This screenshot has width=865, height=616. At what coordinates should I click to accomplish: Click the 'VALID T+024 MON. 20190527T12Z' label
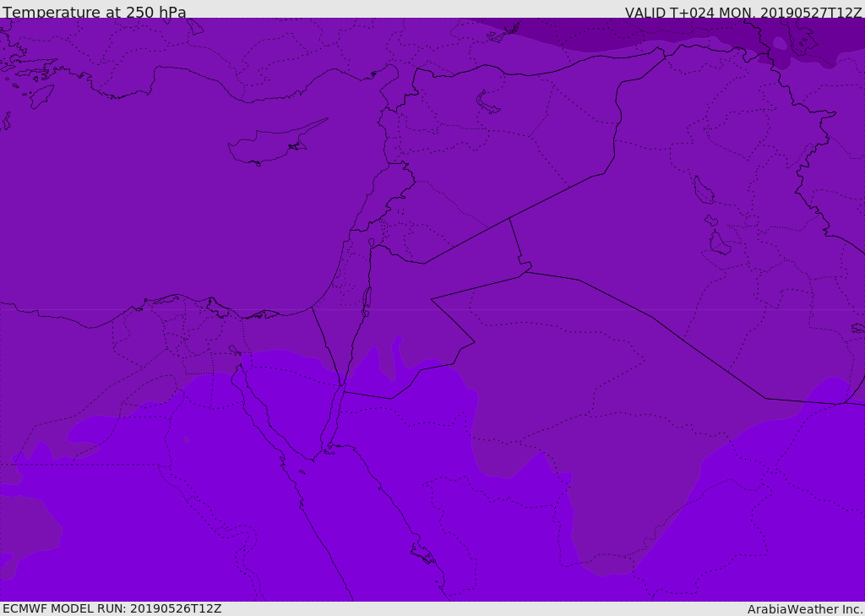pyautogui.click(x=743, y=12)
